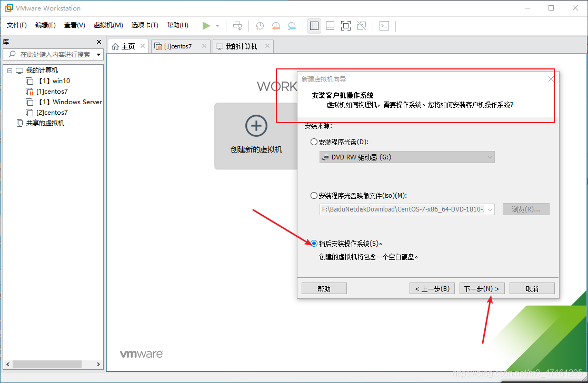Screen dimensions: 588x383
Task: Open the snapshot manager icon
Action: [x=292, y=26]
